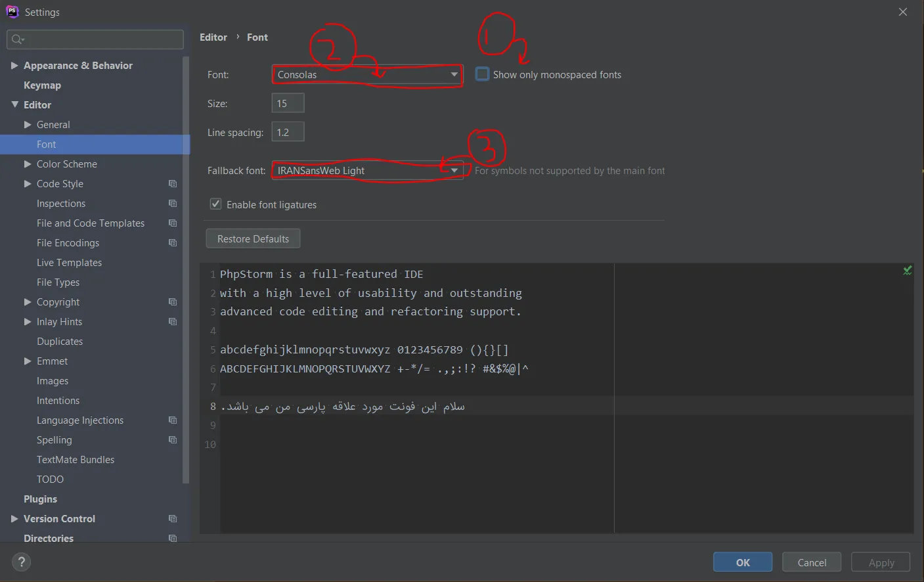Image resolution: width=924 pixels, height=582 pixels.
Task: Click the Restore Defaults button
Action: pyautogui.click(x=253, y=238)
